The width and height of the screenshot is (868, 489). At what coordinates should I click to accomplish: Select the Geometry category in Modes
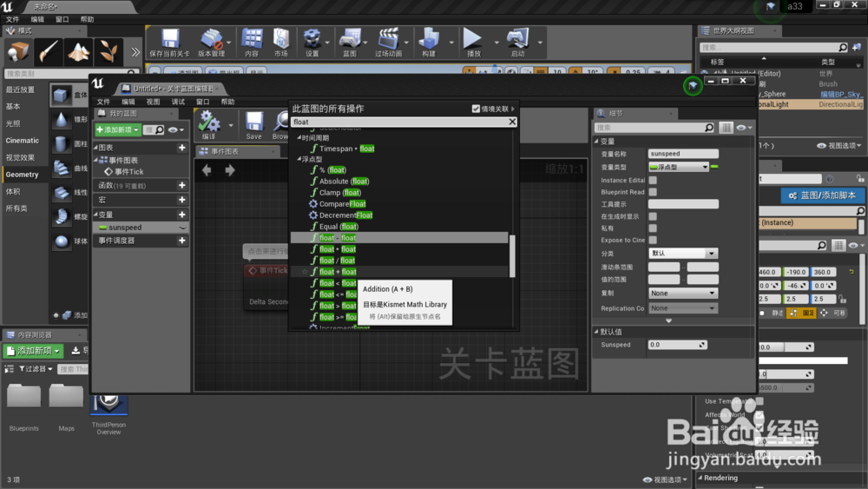(23, 175)
